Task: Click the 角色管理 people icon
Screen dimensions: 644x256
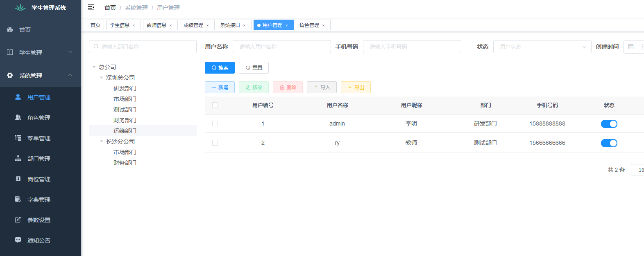Action: point(18,117)
